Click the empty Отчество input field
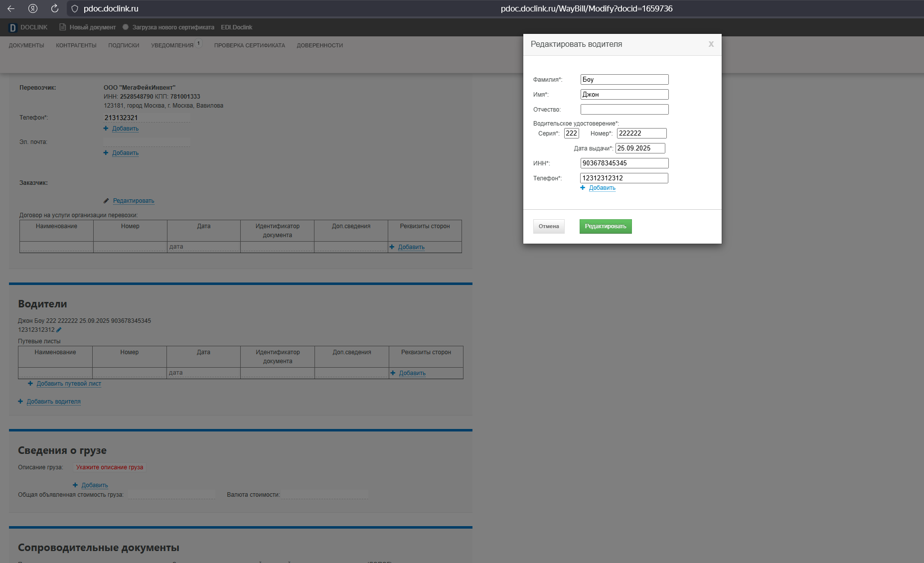The height and width of the screenshot is (563, 924). coord(624,110)
